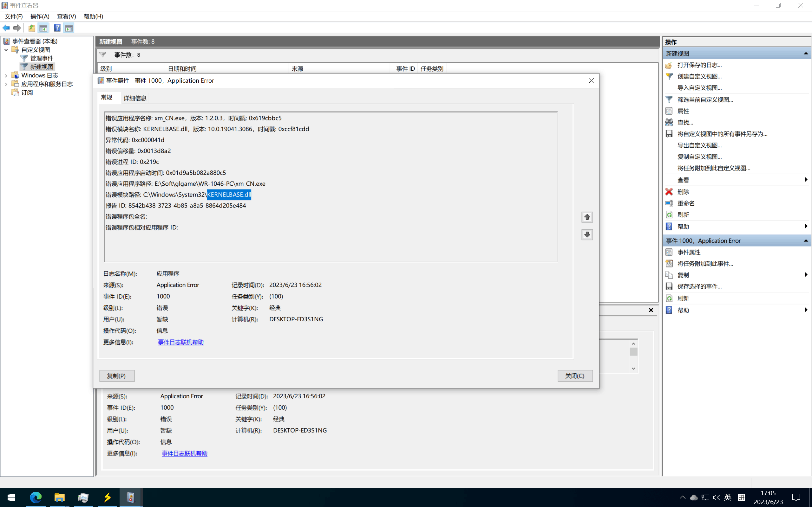The image size is (812, 507).
Task: Open the Action menu in menu bar
Action: pyautogui.click(x=40, y=16)
